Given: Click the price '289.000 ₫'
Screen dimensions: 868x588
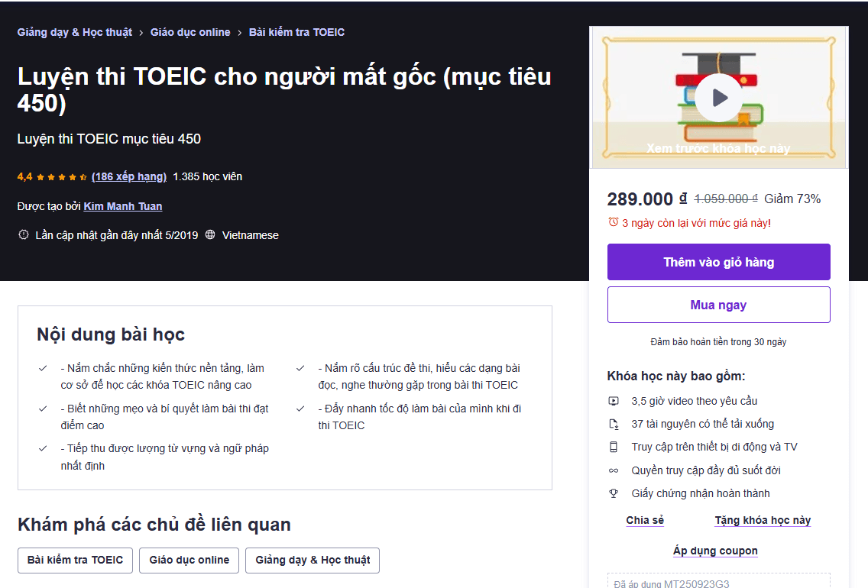Looking at the screenshot, I should 646,199.
